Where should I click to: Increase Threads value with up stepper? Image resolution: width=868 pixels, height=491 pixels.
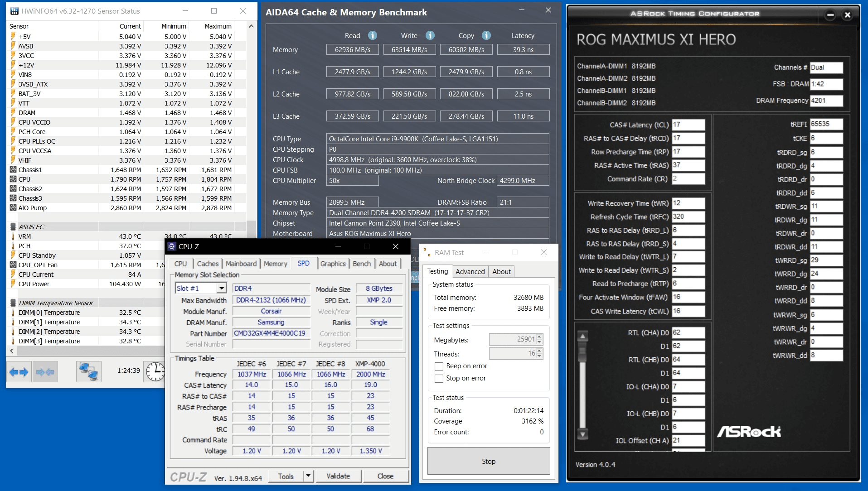pyautogui.click(x=539, y=351)
